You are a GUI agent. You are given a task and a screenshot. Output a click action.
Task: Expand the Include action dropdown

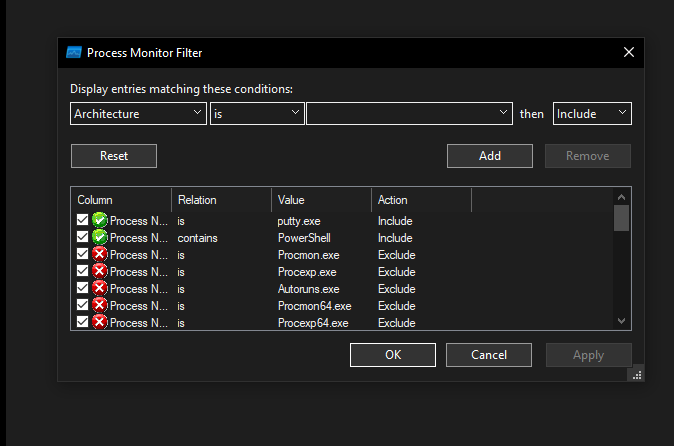coord(592,114)
